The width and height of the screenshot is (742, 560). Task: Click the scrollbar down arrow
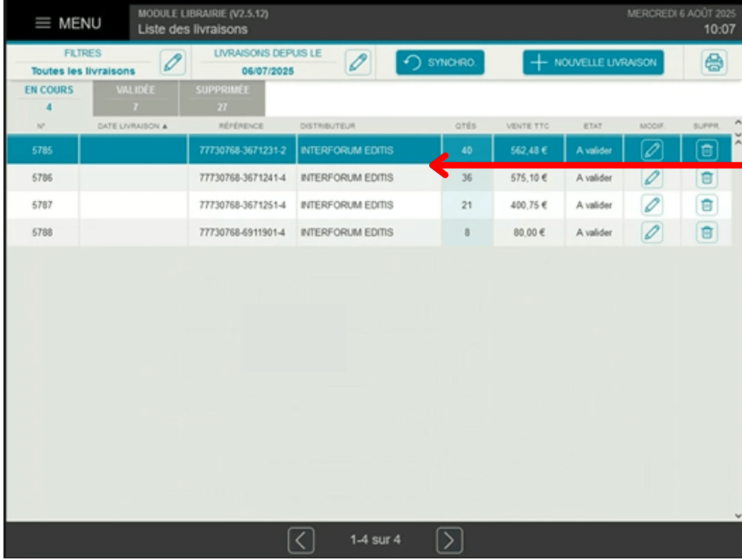[x=738, y=516]
